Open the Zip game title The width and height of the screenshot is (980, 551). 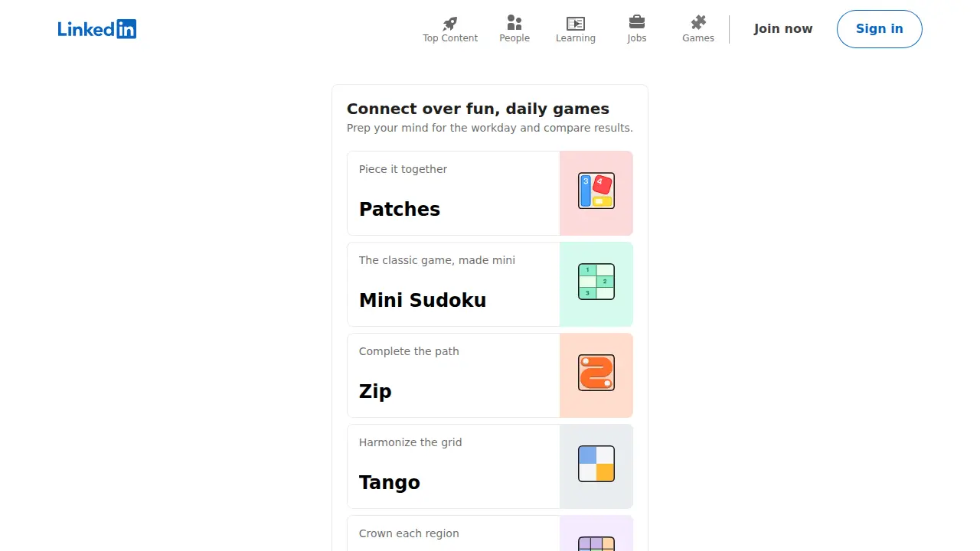click(375, 391)
